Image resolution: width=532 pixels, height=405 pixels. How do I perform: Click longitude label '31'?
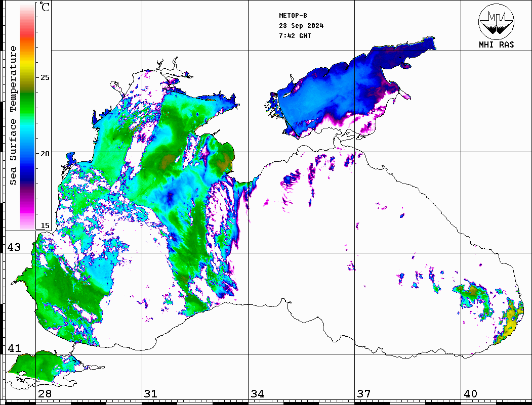tap(151, 393)
